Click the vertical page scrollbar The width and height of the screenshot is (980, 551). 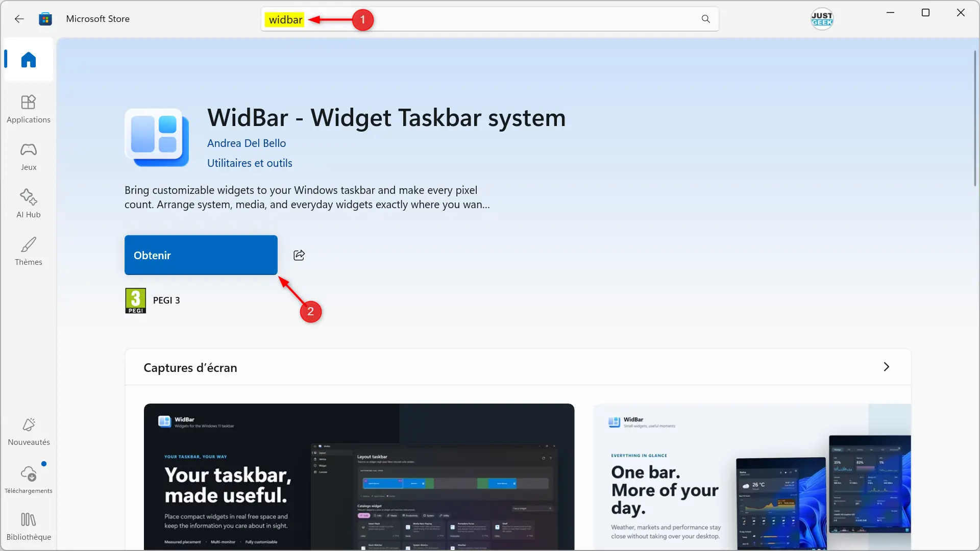tap(974, 118)
